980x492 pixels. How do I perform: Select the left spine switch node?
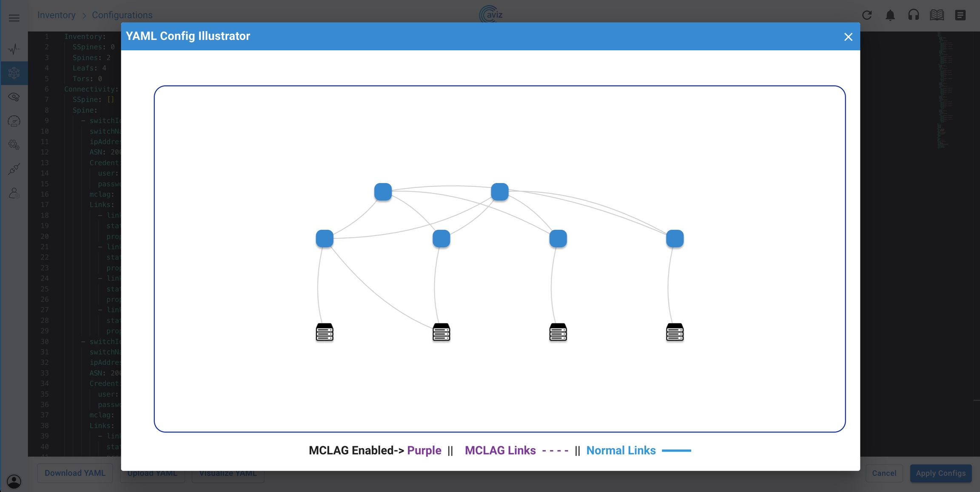pos(383,192)
